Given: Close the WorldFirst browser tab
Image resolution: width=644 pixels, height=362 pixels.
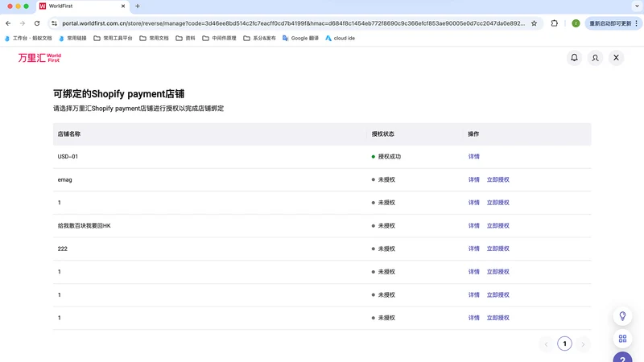Looking at the screenshot, I should 123,6.
